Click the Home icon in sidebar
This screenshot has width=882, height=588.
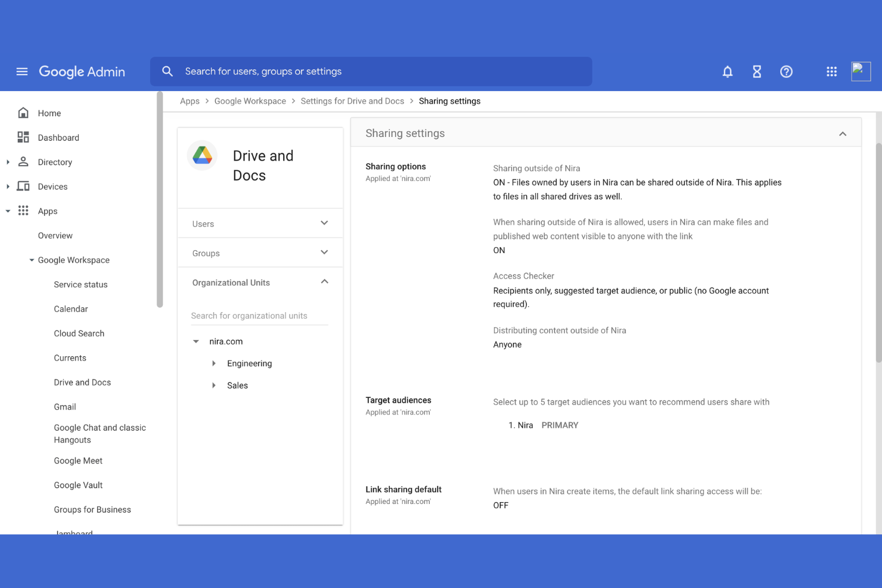(x=23, y=113)
